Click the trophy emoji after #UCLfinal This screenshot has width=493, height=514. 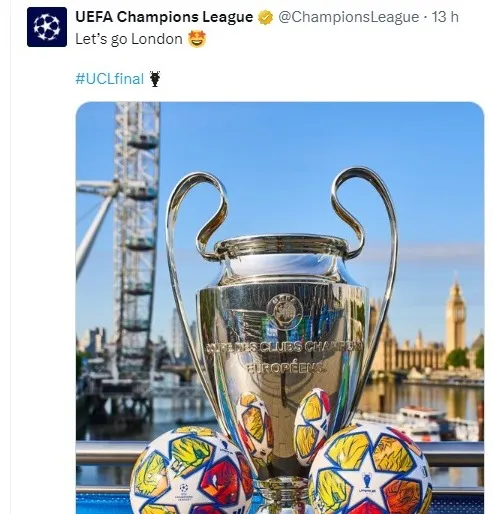[155, 79]
